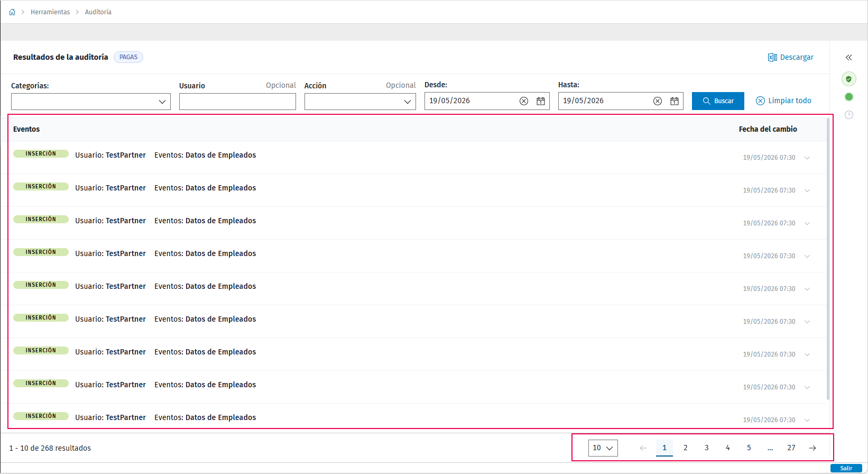Expand the fifth INSERCIÓN event row chevron
The height and width of the screenshot is (474, 868).
click(807, 289)
